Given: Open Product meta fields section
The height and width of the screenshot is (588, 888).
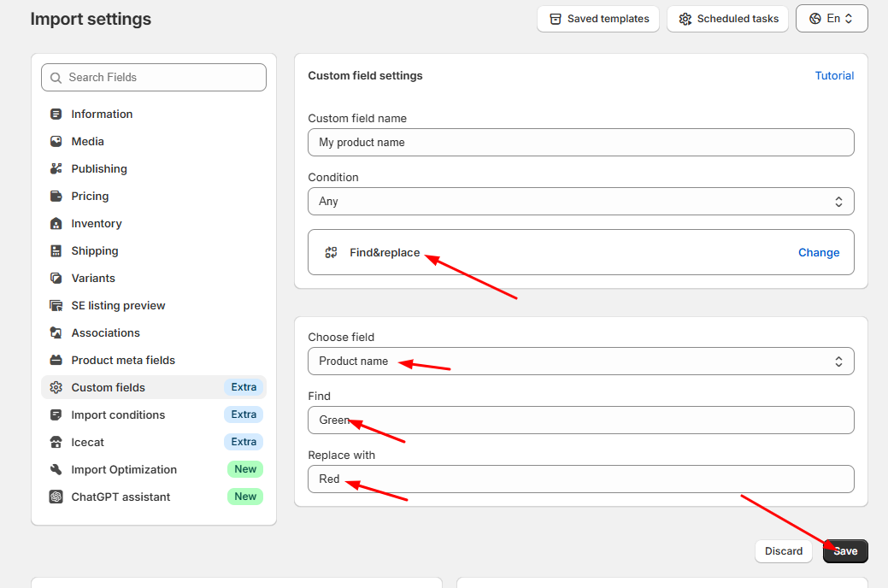Looking at the screenshot, I should coord(154,361).
